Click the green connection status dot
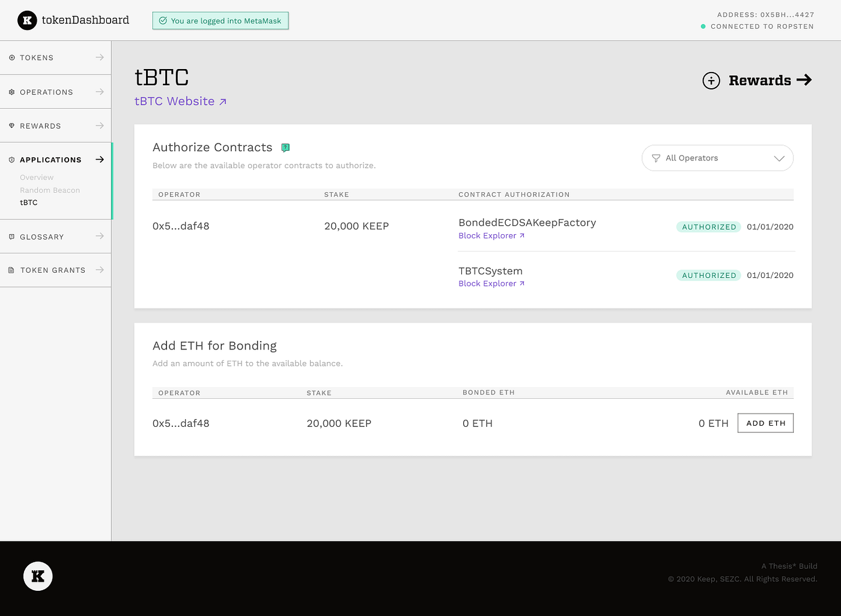This screenshot has width=841, height=616. [703, 26]
